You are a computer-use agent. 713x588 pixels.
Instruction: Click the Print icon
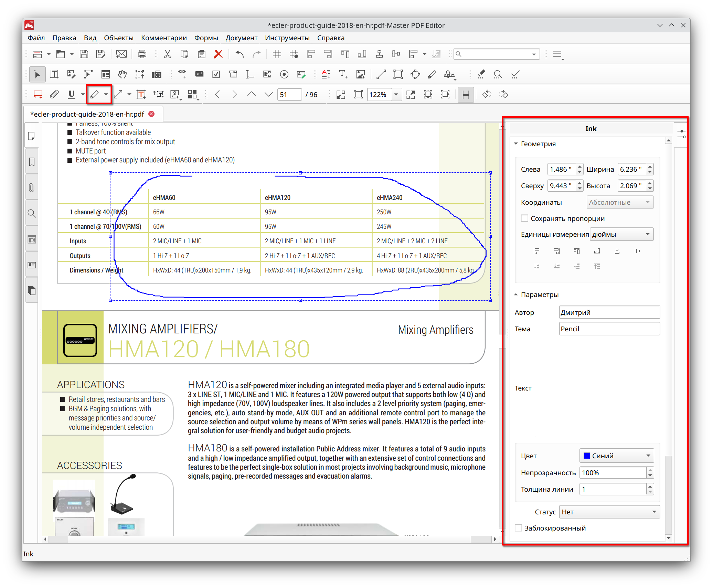pyautogui.click(x=142, y=54)
